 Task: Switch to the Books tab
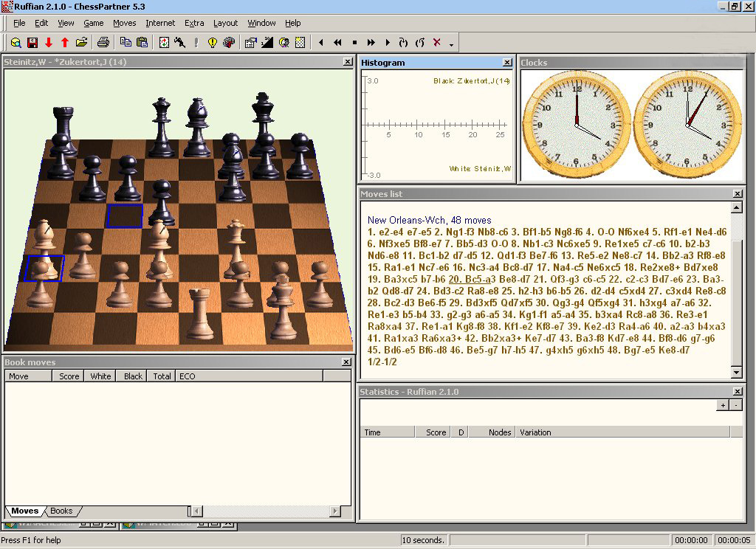tap(61, 511)
